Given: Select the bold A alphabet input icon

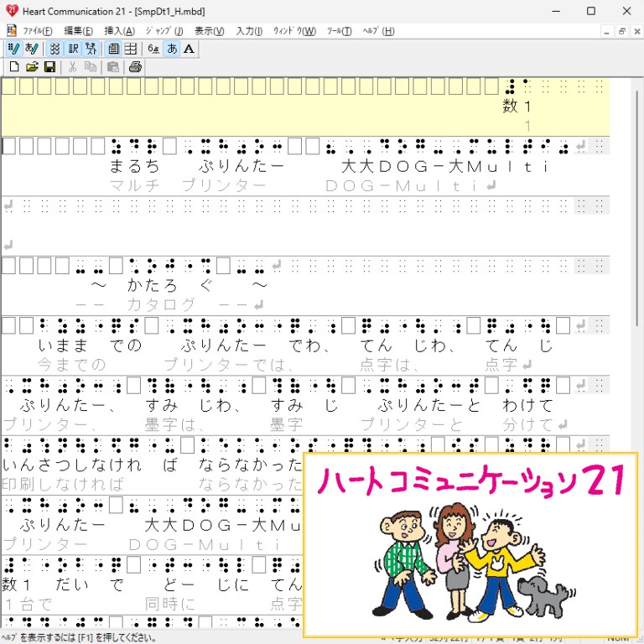Looking at the screenshot, I should (x=189, y=49).
